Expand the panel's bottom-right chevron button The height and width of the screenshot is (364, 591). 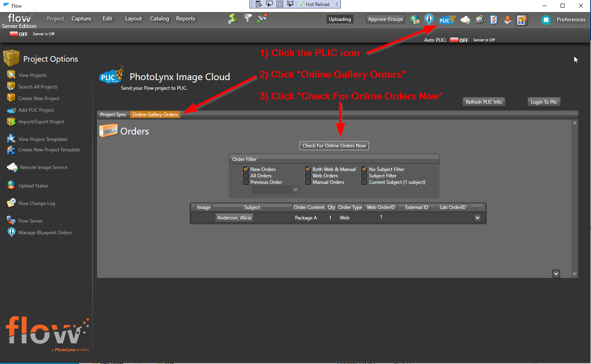(556, 274)
